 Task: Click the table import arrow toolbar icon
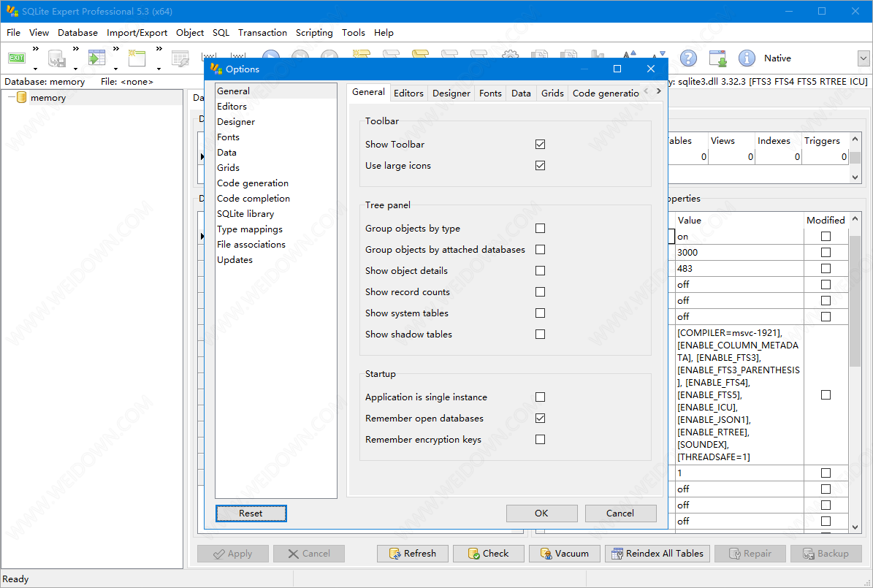click(97, 58)
